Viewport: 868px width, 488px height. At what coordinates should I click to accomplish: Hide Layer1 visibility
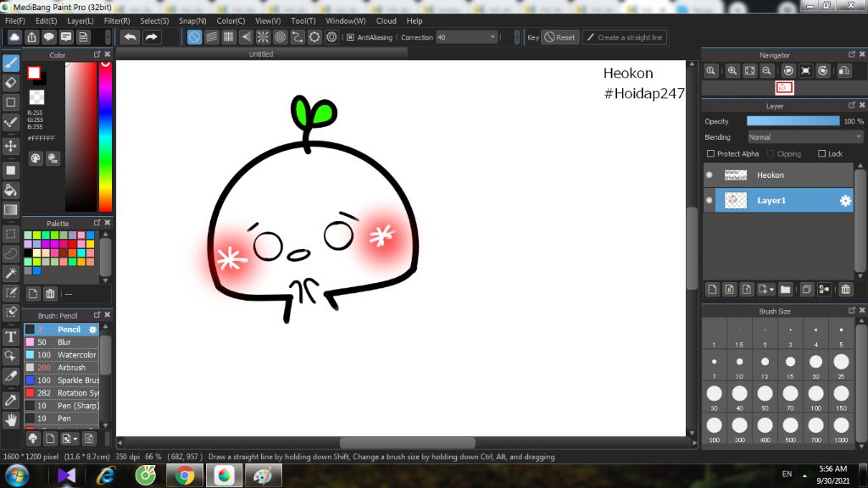point(709,200)
